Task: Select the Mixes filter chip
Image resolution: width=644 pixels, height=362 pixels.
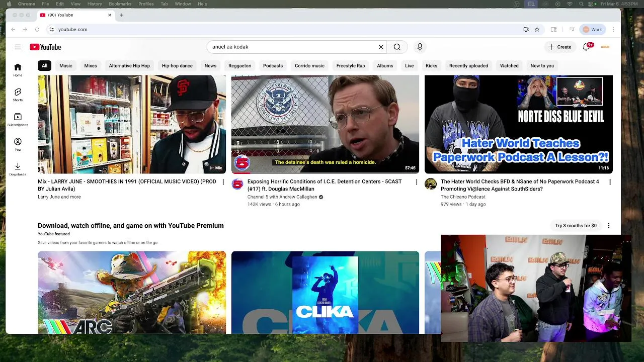Action: pyautogui.click(x=91, y=66)
